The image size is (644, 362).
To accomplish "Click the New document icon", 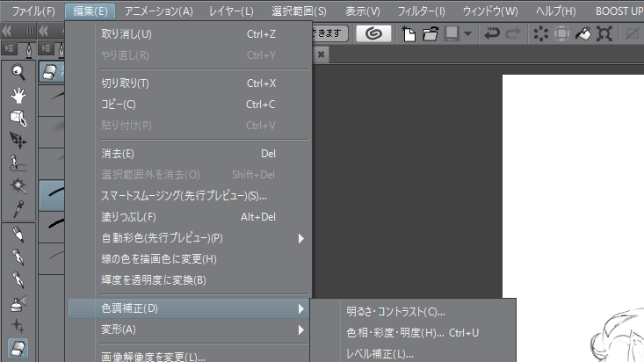I will pyautogui.click(x=409, y=34).
